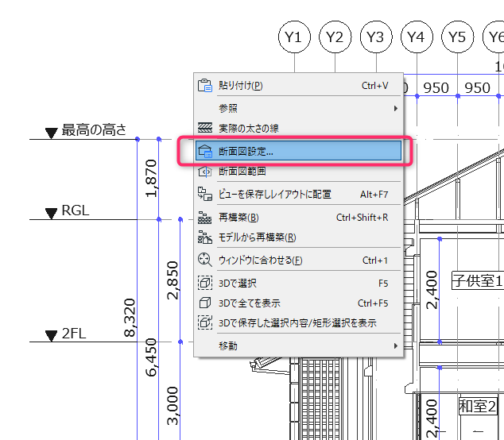This screenshot has width=504, height=440.
Task: Click the rebuild from model icon
Action: coord(205,237)
